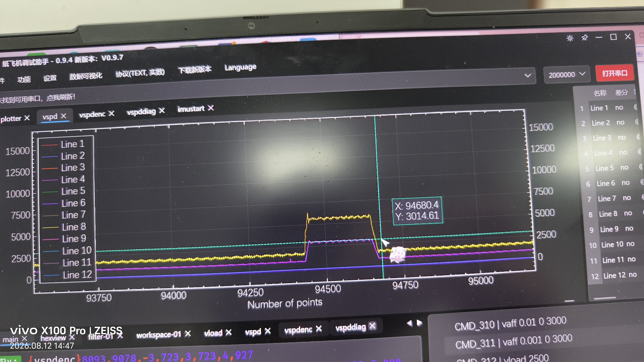
Task: Click the 差分 column header
Action: pyautogui.click(x=622, y=92)
